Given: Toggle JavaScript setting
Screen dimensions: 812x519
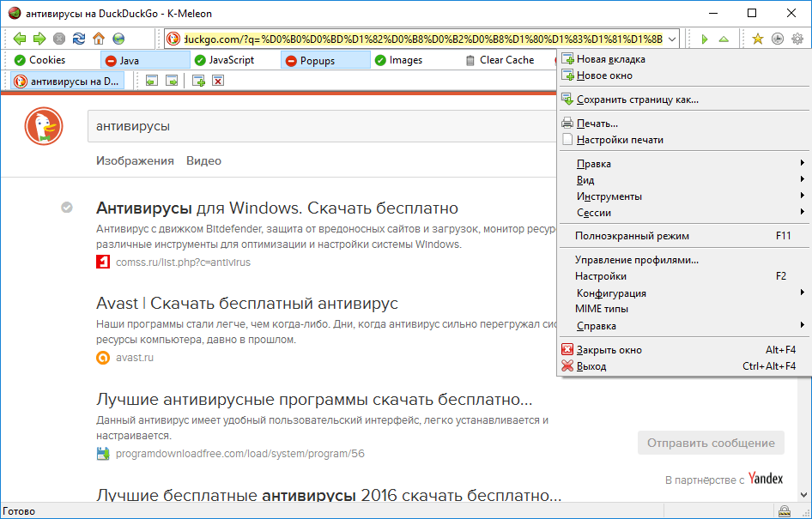Looking at the screenshot, I should 225,61.
